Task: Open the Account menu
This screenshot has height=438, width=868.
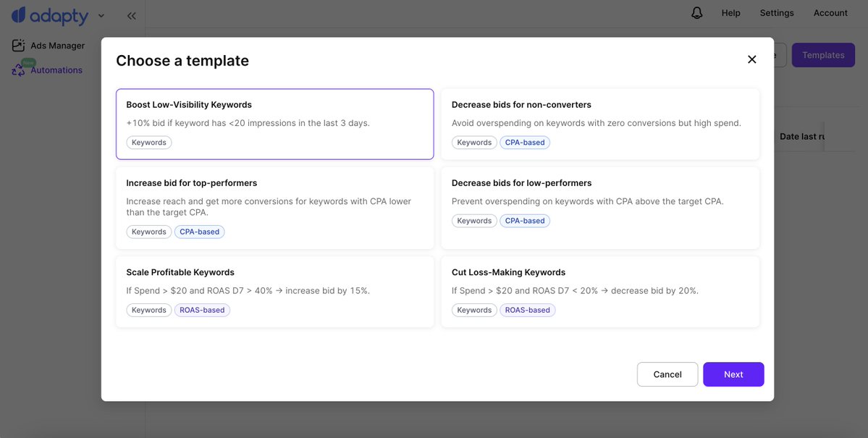Action: coord(830,13)
